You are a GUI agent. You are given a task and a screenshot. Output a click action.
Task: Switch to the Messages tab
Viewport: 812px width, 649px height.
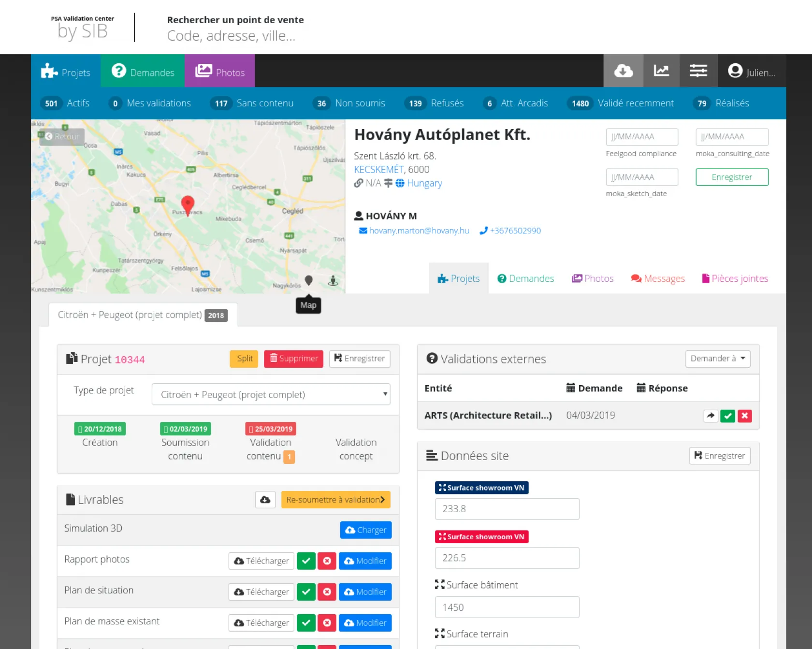point(658,279)
